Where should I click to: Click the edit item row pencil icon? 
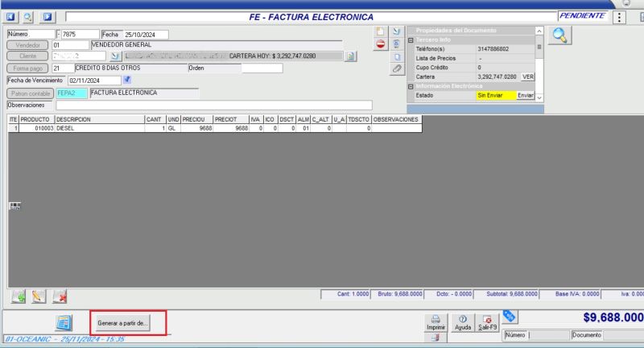(38, 297)
